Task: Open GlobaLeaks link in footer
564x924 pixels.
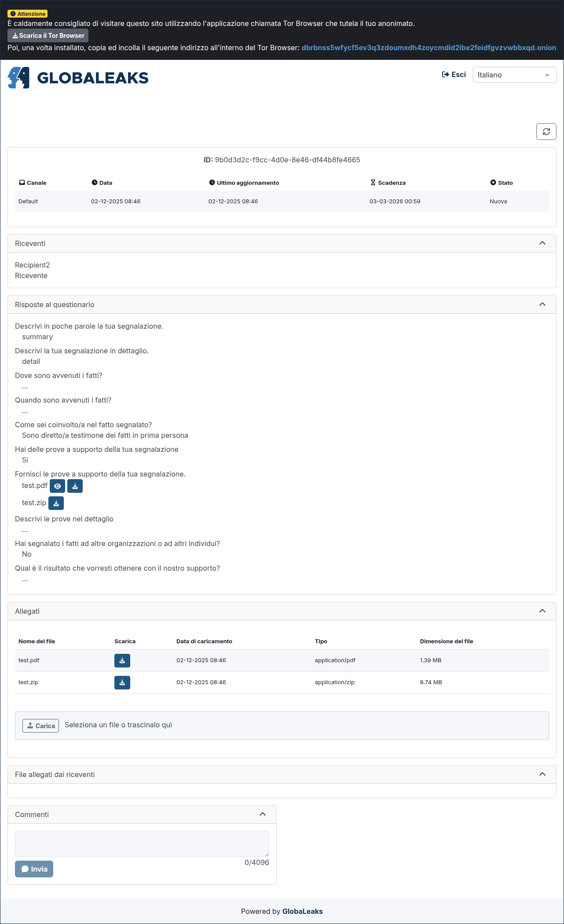Action: (303, 911)
